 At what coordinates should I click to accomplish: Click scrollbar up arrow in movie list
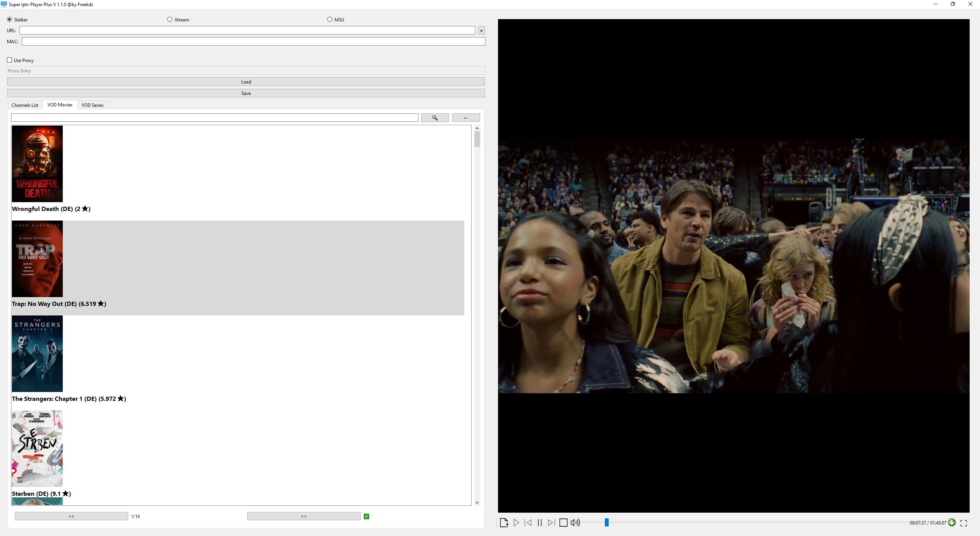click(477, 128)
